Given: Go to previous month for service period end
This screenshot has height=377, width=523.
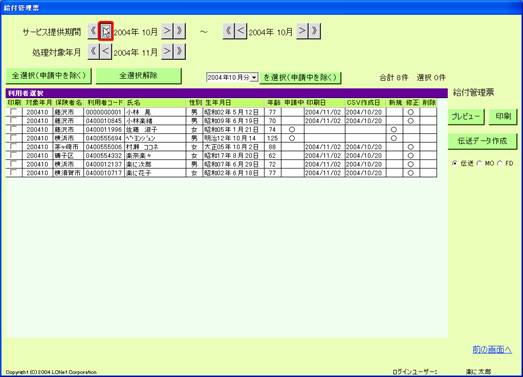Looking at the screenshot, I should [x=241, y=31].
